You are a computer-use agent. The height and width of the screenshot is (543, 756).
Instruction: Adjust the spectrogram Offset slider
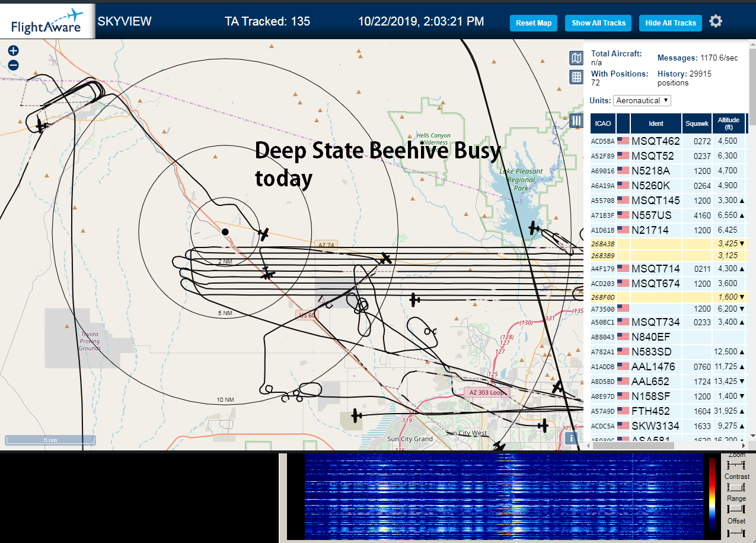click(x=736, y=533)
